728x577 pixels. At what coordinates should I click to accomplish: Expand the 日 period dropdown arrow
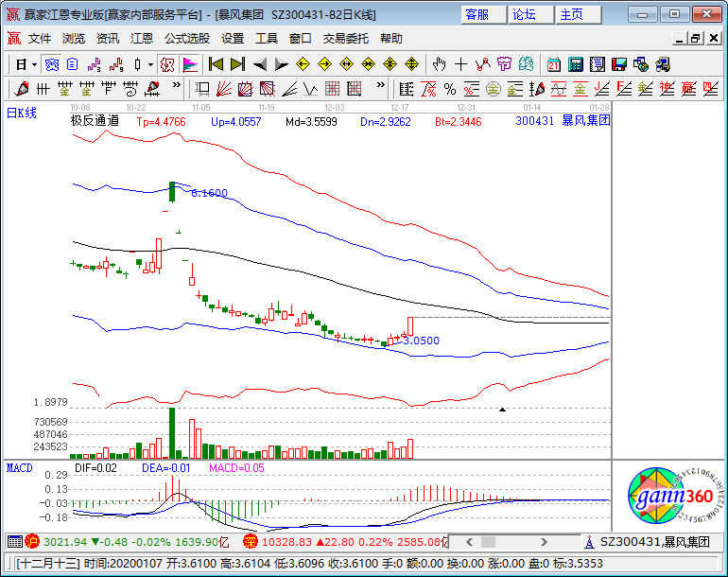tap(34, 64)
